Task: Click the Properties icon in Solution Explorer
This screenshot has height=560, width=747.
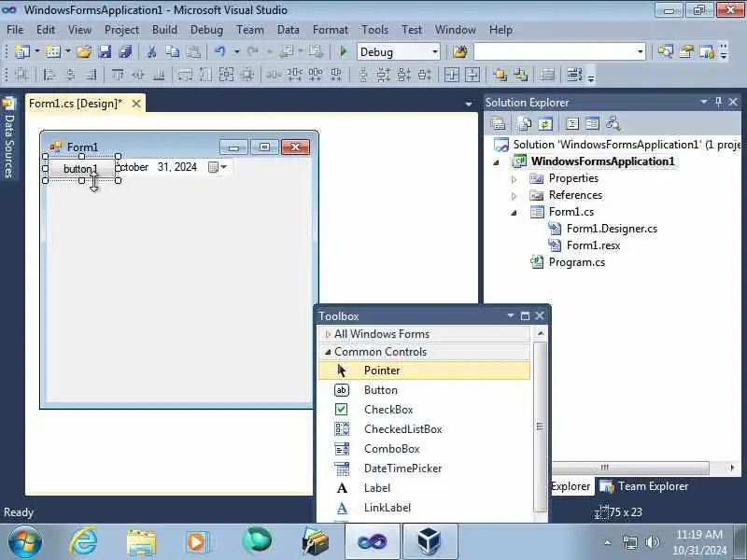Action: point(498,124)
